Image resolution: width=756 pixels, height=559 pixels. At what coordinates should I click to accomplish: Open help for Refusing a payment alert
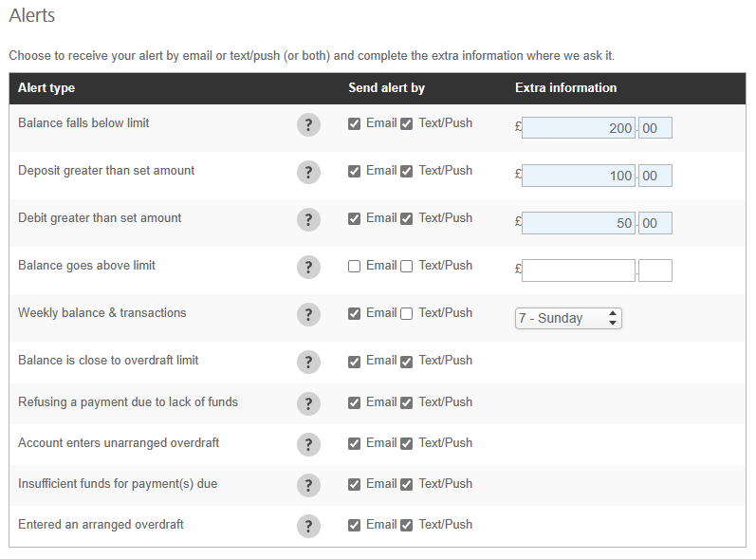pyautogui.click(x=308, y=403)
